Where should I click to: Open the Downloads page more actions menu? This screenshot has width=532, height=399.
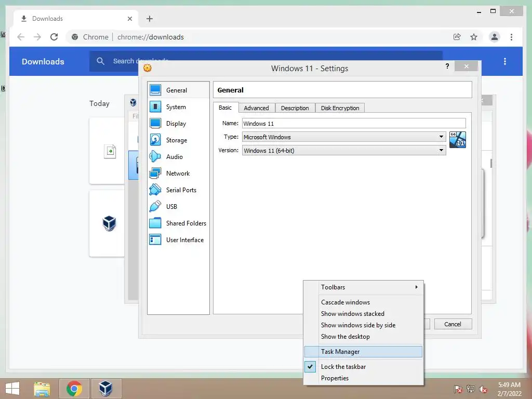pyautogui.click(x=505, y=61)
